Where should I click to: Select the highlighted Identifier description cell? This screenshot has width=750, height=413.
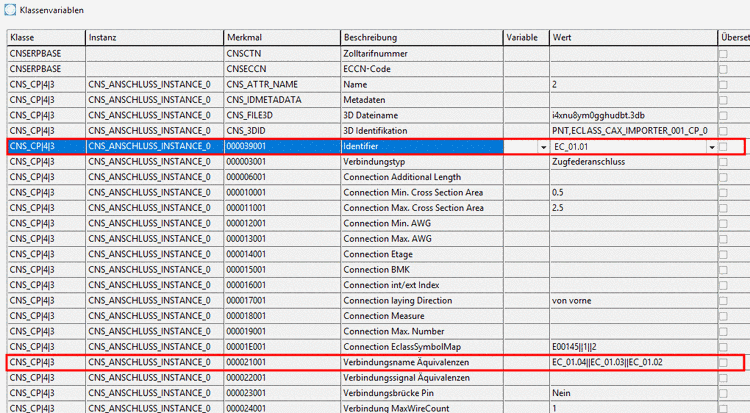[422, 146]
